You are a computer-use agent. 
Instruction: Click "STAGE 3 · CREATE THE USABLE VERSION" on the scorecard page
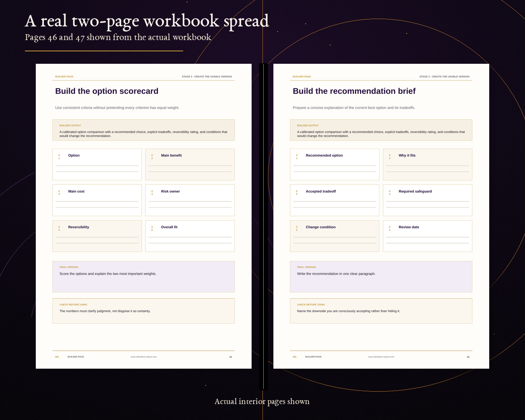(207, 77)
